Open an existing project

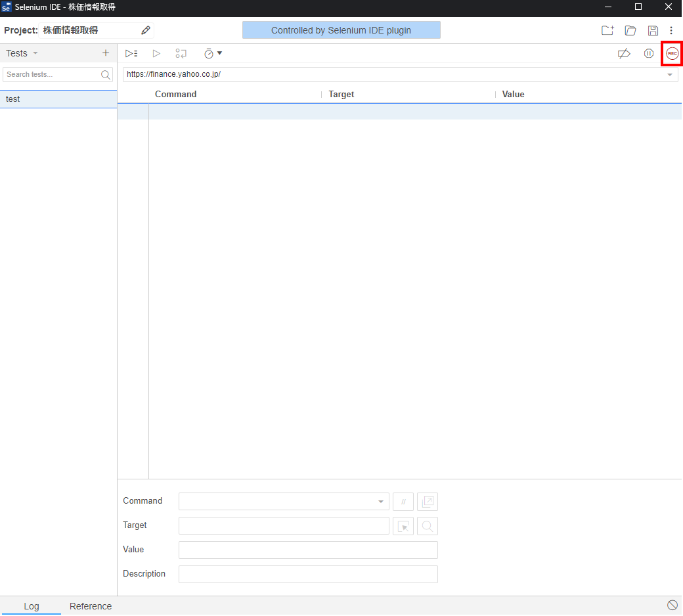[630, 30]
